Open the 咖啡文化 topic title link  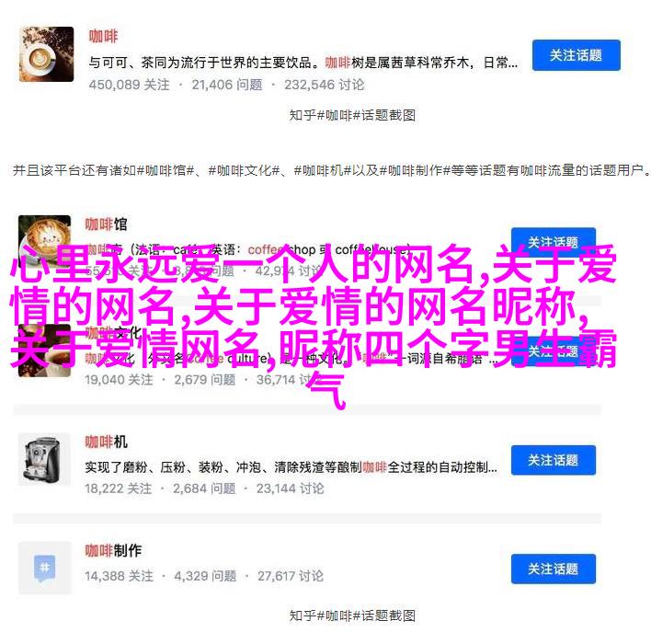(113, 333)
